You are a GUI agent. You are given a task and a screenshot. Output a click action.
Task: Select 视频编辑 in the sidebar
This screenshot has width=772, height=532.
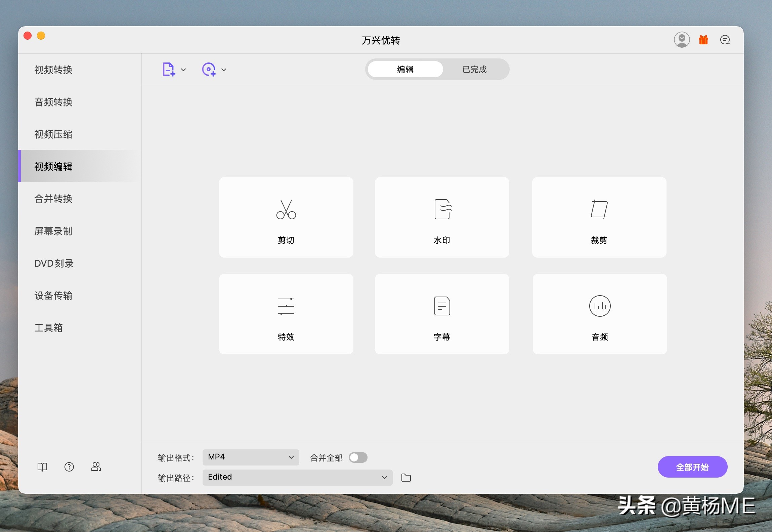[x=80, y=166]
